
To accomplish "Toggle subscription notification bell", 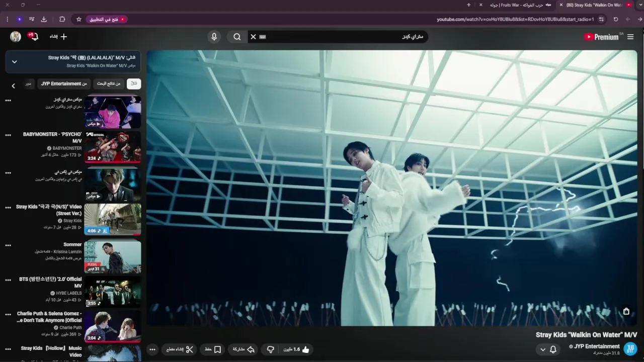I will coord(553,349).
